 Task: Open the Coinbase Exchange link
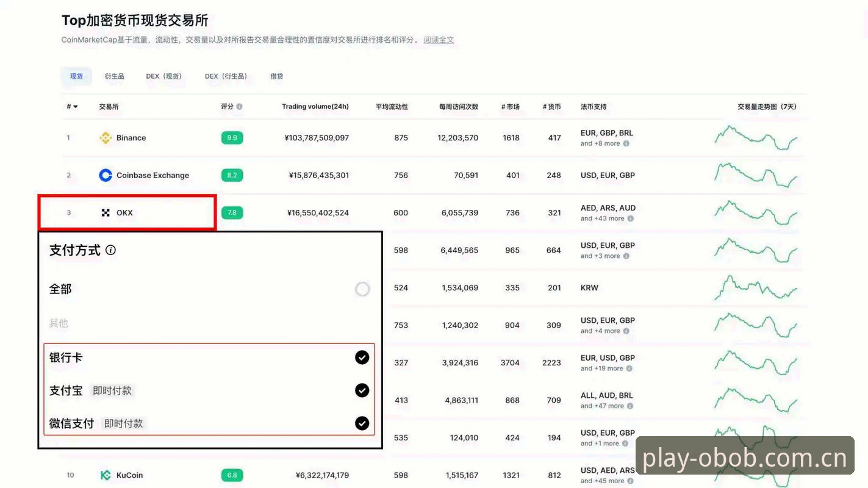point(153,175)
